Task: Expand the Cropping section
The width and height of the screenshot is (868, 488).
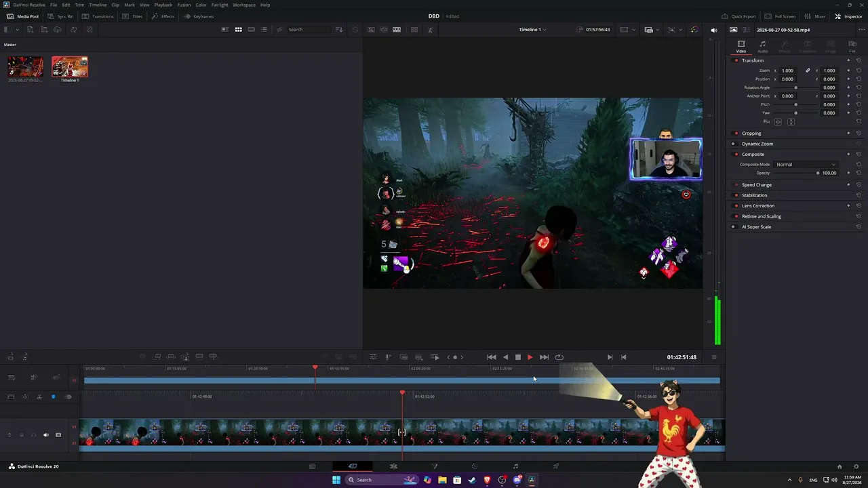Action: point(751,134)
